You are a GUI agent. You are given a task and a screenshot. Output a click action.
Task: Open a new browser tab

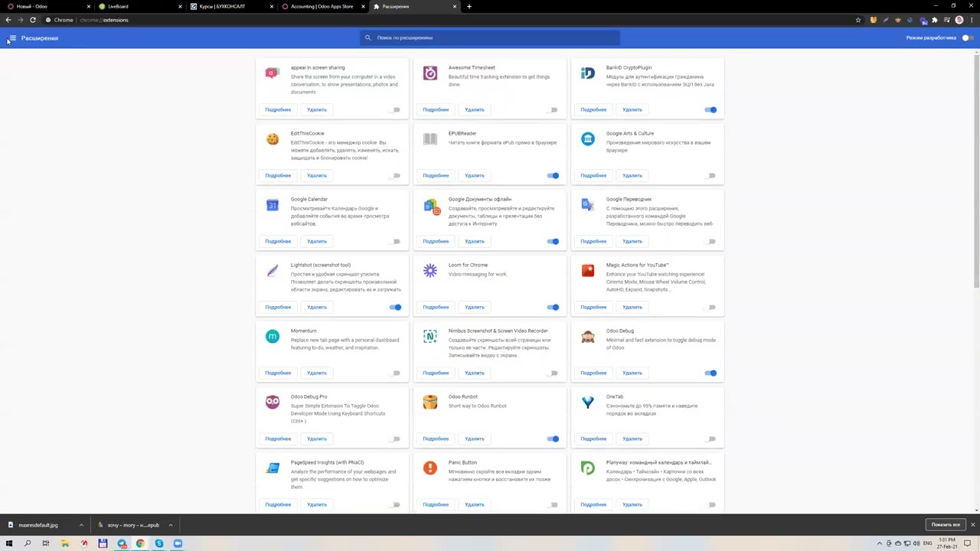[469, 6]
